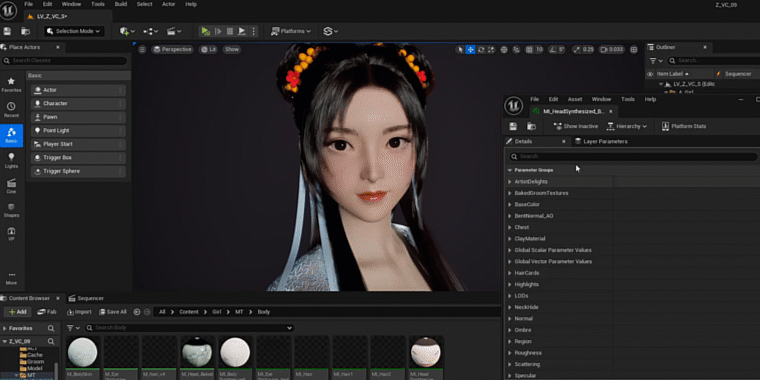Open the content browse icon beside save

[x=25, y=31]
